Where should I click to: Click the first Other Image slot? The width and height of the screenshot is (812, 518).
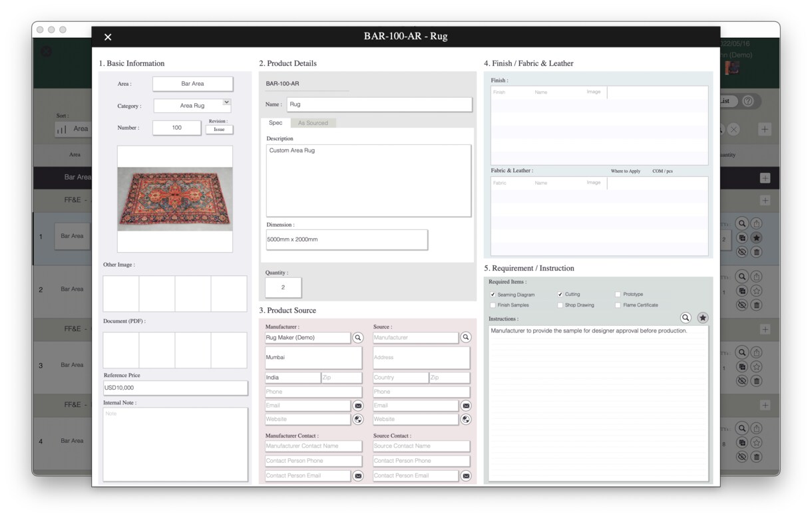(x=121, y=294)
